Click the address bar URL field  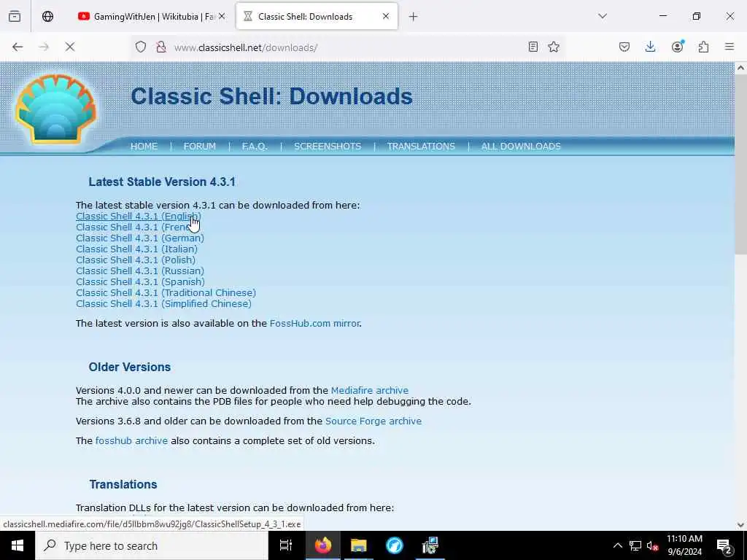(348, 47)
